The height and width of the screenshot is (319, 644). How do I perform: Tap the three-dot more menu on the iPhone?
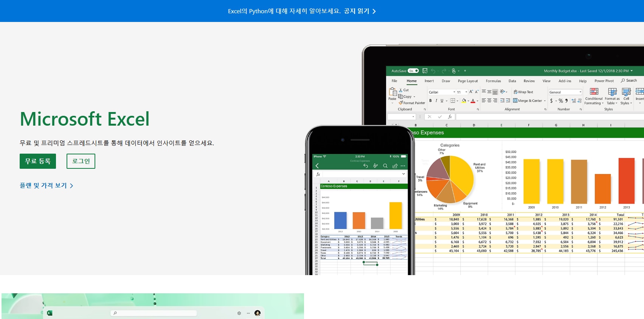coord(403,166)
